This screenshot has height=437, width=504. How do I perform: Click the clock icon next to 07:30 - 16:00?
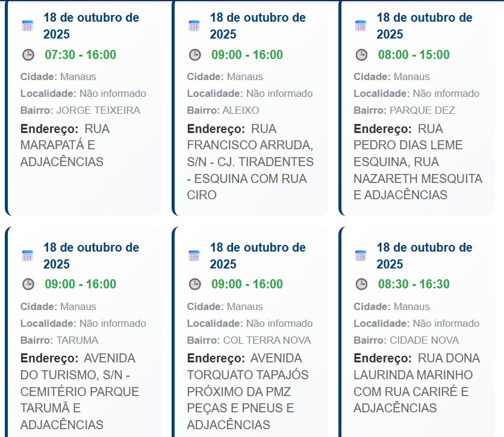point(26,54)
